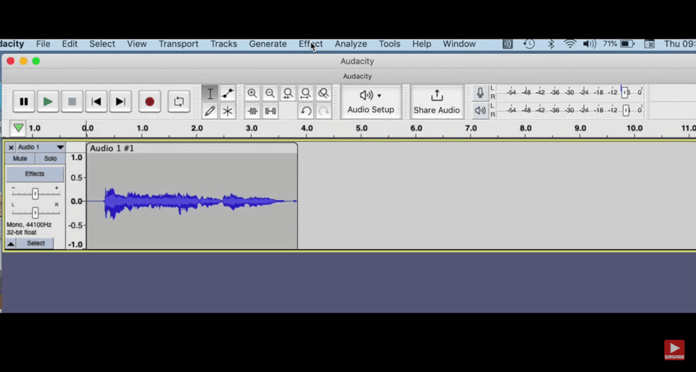696x372 pixels.
Task: Click the green timeline playhead triangle
Action: [x=18, y=128]
